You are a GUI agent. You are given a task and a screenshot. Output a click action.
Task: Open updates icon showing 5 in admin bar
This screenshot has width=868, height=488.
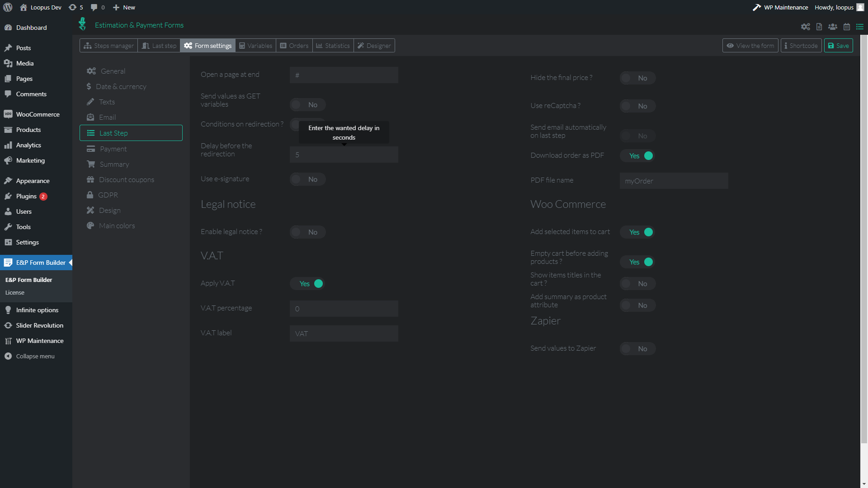75,7
